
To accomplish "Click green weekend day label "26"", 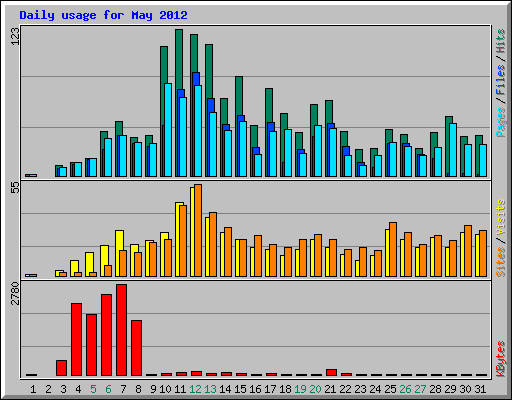I will click(x=405, y=389).
